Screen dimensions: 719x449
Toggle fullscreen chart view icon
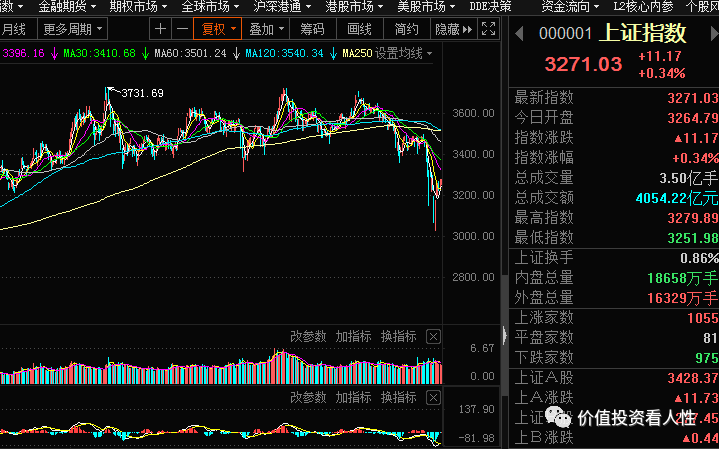click(x=488, y=29)
